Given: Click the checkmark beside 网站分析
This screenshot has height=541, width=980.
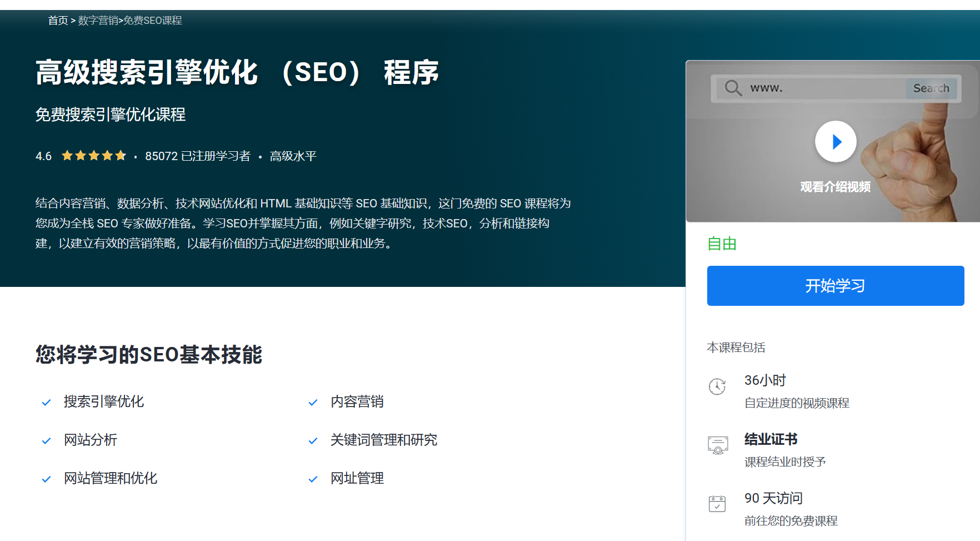Looking at the screenshot, I should pyautogui.click(x=47, y=441).
